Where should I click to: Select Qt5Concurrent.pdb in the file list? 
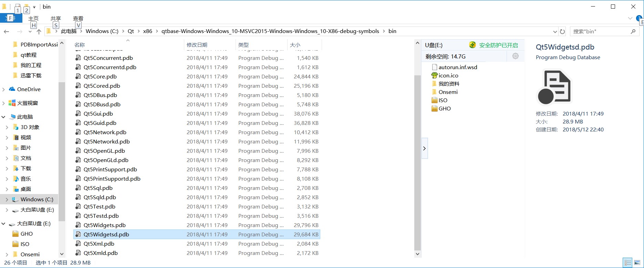pyautogui.click(x=108, y=58)
